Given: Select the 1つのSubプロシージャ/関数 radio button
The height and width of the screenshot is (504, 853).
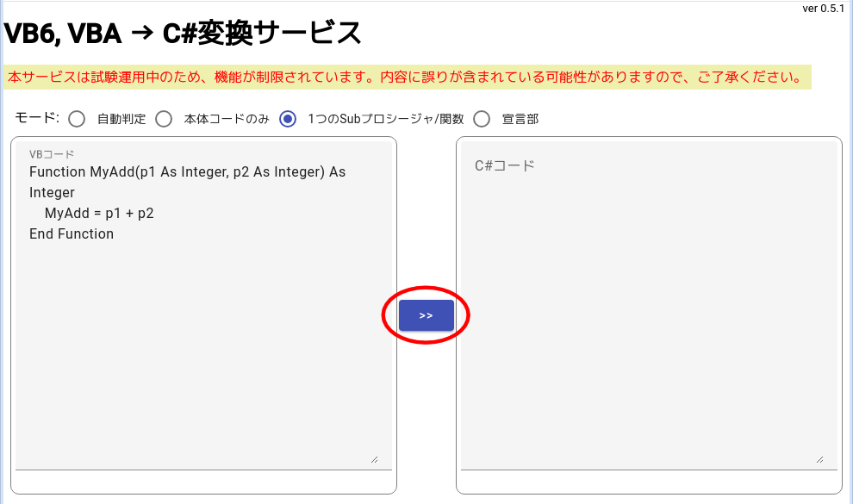Looking at the screenshot, I should click(288, 119).
